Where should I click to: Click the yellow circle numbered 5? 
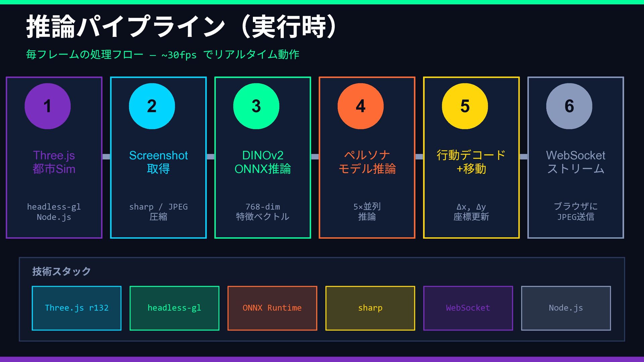[465, 106]
